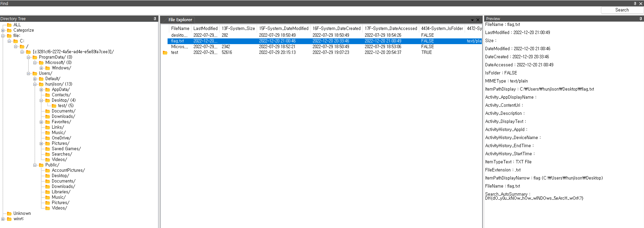
Task: Click the Documents/ folder icon under hunjison
Action: pyautogui.click(x=48, y=111)
